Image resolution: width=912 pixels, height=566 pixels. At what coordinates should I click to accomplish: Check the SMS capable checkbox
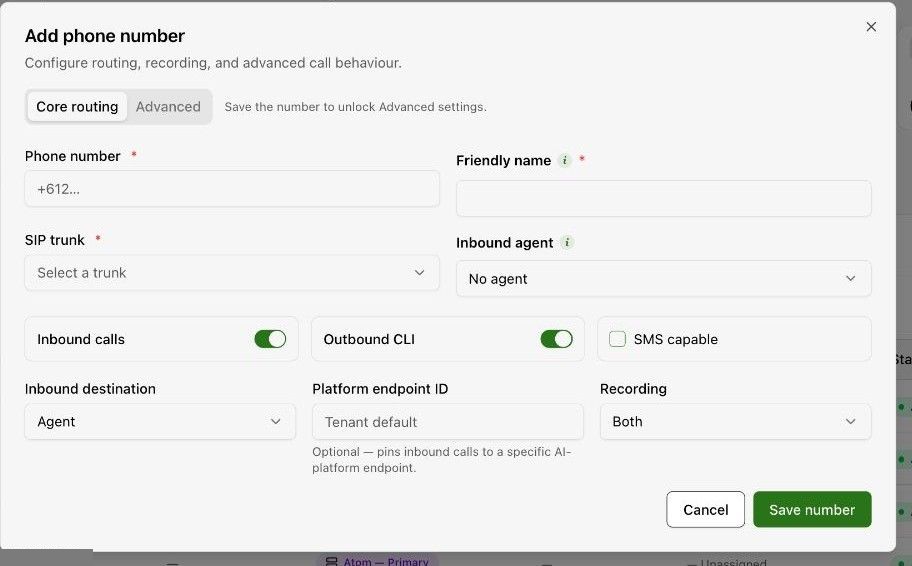617,339
